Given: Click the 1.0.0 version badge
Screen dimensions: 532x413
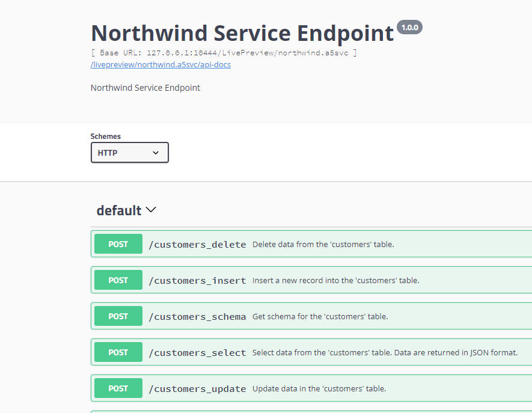Looking at the screenshot, I should coord(409,27).
